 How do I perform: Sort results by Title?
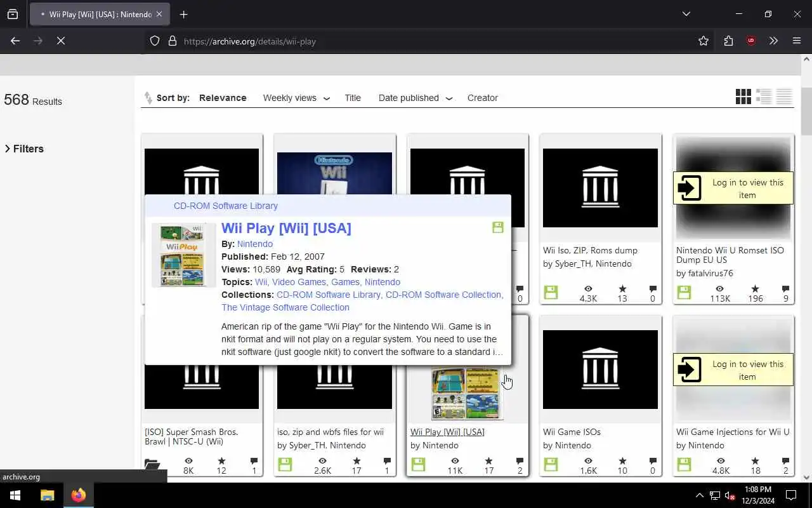(353, 98)
